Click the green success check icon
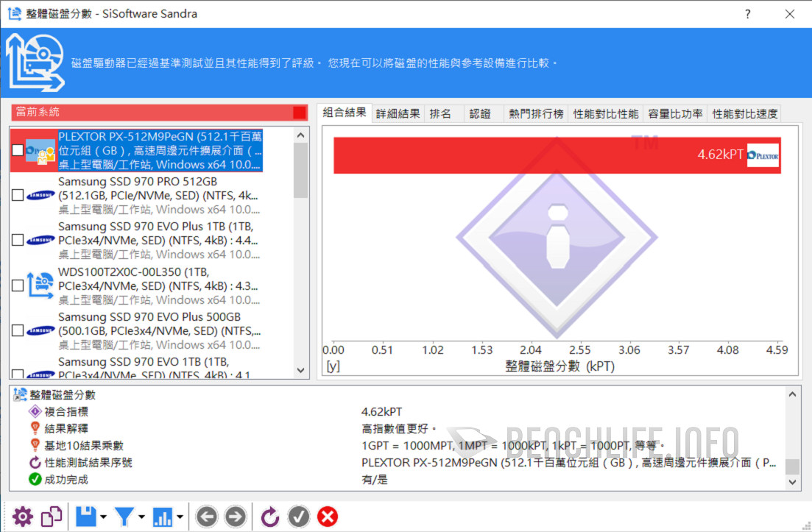 point(35,479)
